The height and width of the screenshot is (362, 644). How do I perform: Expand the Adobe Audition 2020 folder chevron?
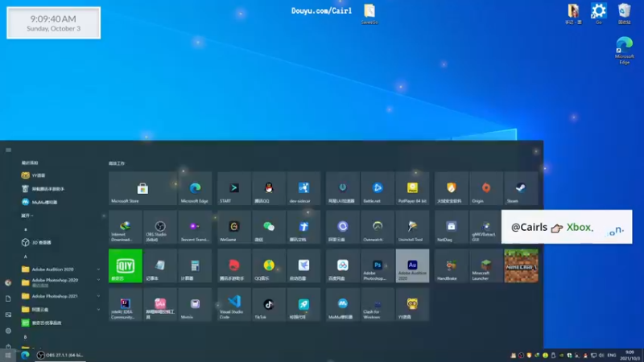[98, 269]
